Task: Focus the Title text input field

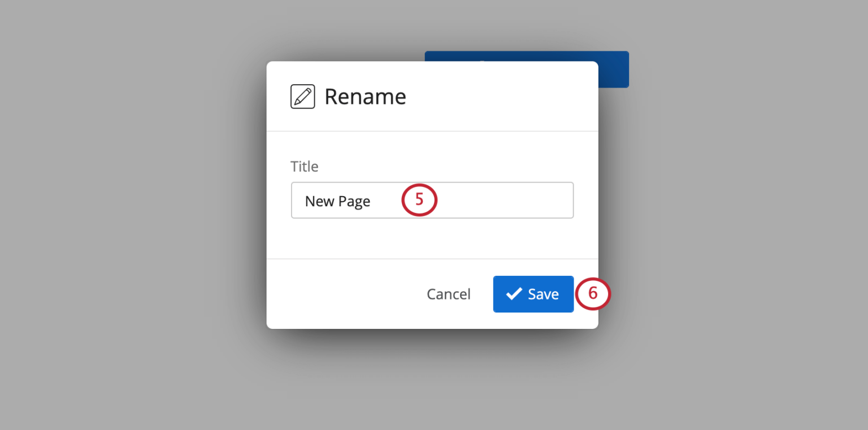Action: pos(486,200)
